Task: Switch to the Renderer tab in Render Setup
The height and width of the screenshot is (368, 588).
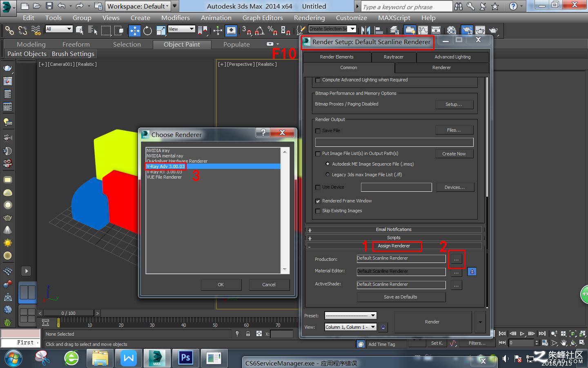Action: click(441, 68)
